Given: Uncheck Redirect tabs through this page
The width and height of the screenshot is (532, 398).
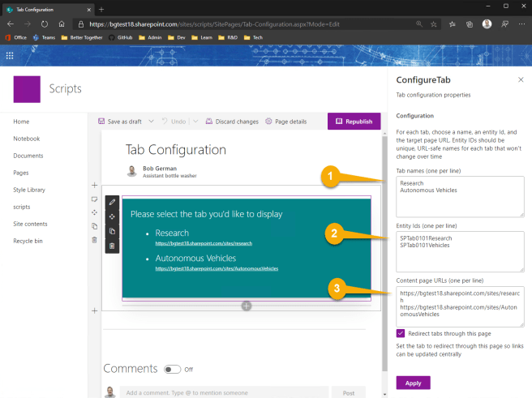Looking at the screenshot, I should pyautogui.click(x=401, y=333).
